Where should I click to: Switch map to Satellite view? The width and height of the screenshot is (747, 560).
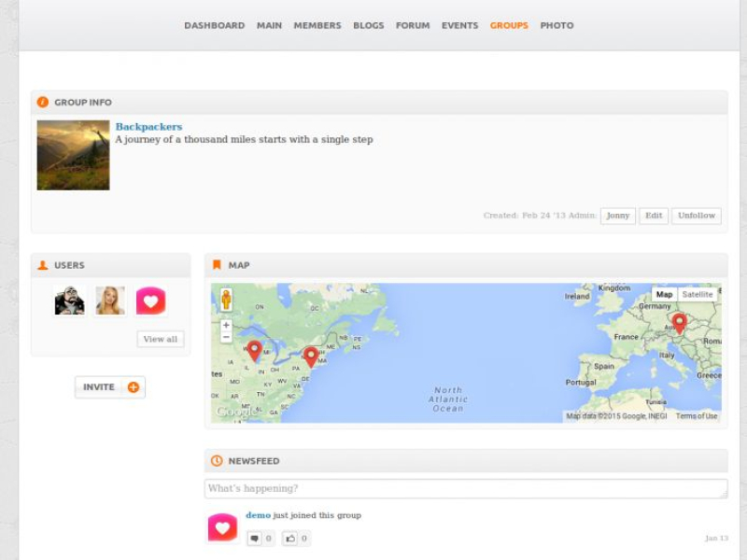click(x=697, y=294)
